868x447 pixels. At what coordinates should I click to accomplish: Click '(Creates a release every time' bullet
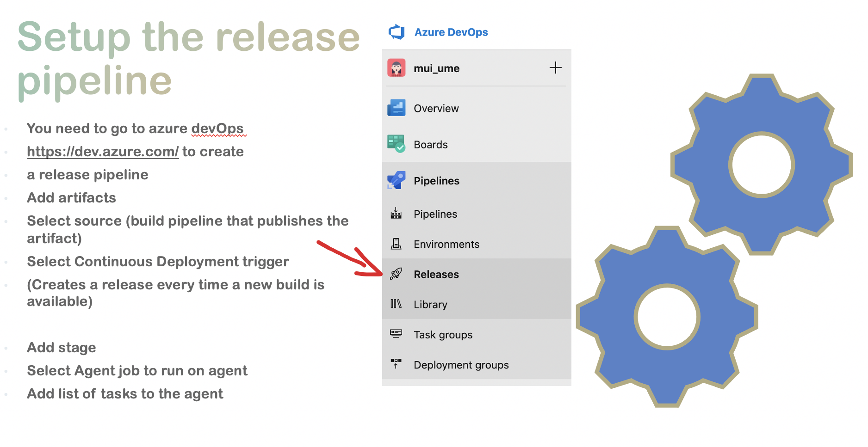click(175, 293)
